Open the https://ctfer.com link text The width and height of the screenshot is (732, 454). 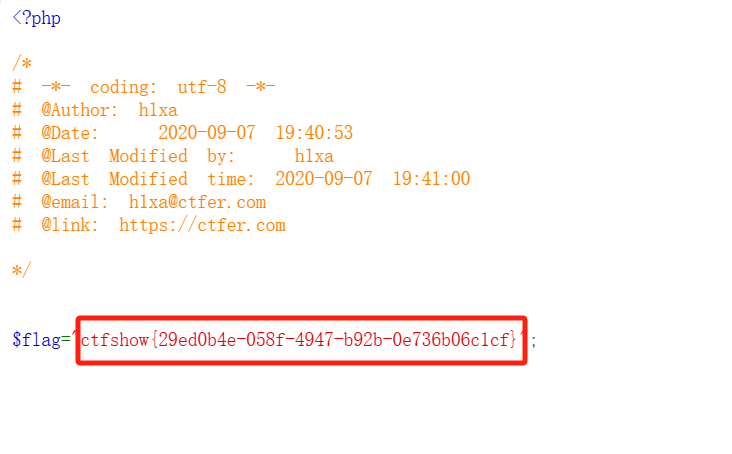(202, 225)
